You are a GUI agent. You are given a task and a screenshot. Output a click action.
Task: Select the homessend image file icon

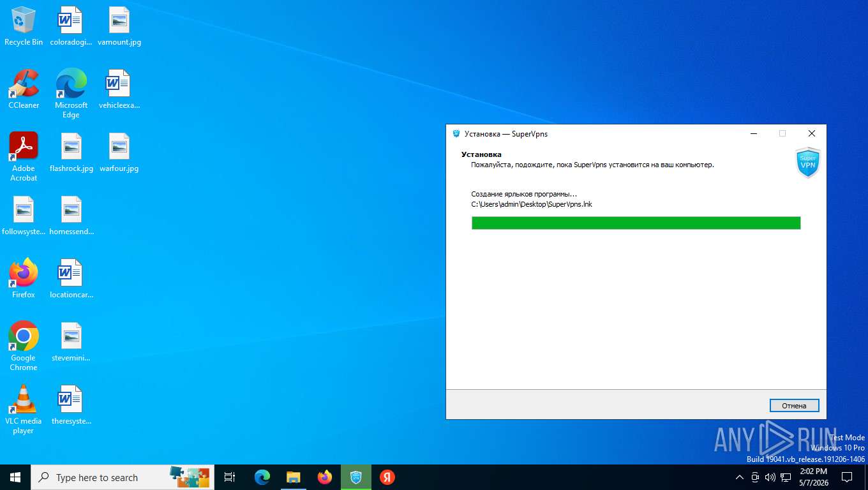[x=71, y=216]
